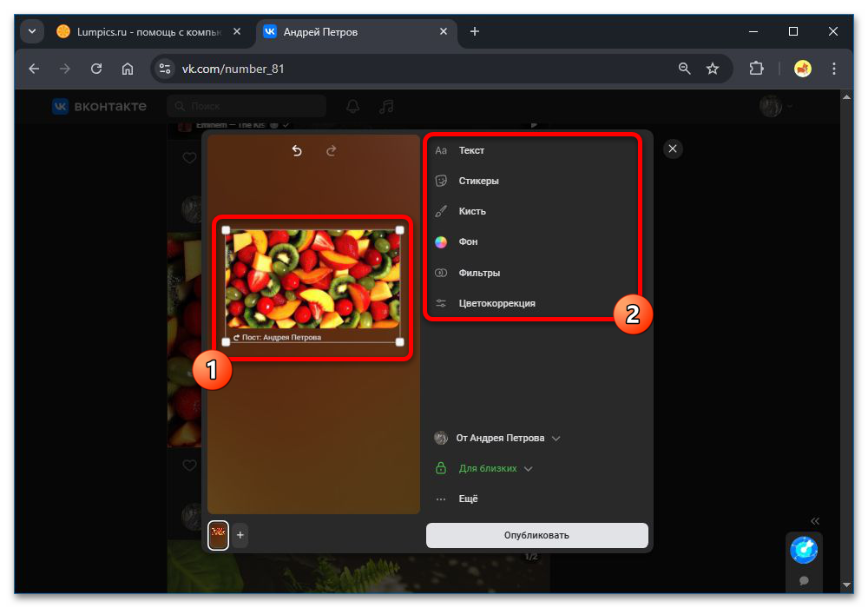868x608 pixels.
Task: Click the bottom-right resize handle of image
Action: pyautogui.click(x=399, y=342)
